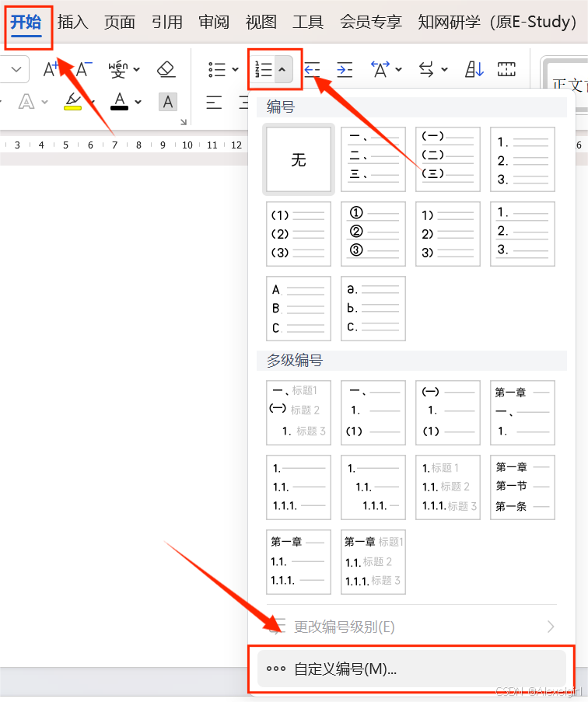Expand the text effects dropdown arrow
The width and height of the screenshot is (588, 702).
pyautogui.click(x=44, y=102)
